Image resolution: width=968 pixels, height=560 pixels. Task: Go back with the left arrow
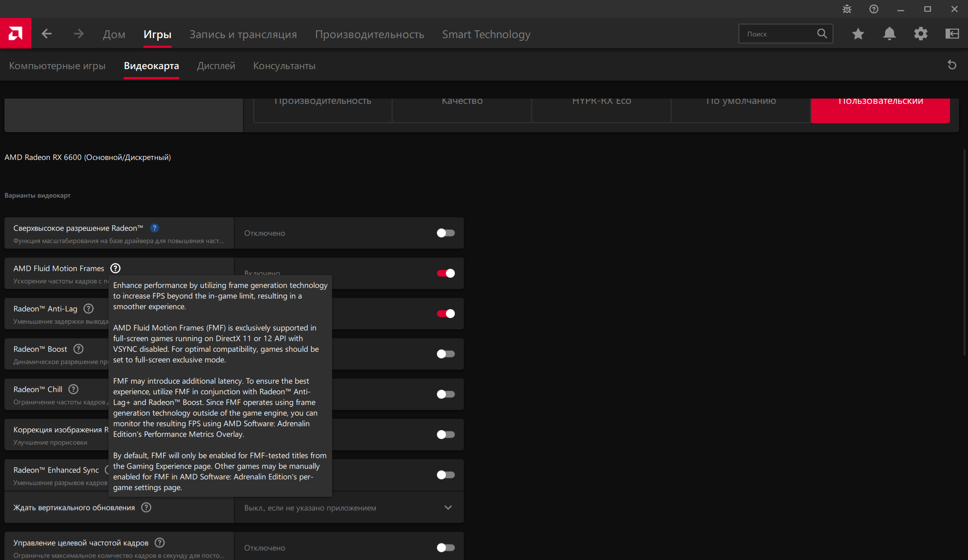point(47,34)
